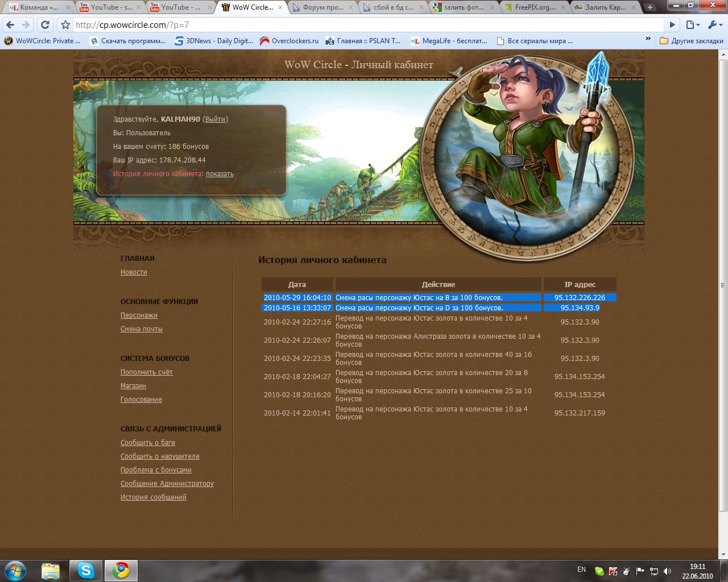Image resolution: width=728 pixels, height=582 pixels.
Task: Click the IP адрес column header
Action: [580, 285]
